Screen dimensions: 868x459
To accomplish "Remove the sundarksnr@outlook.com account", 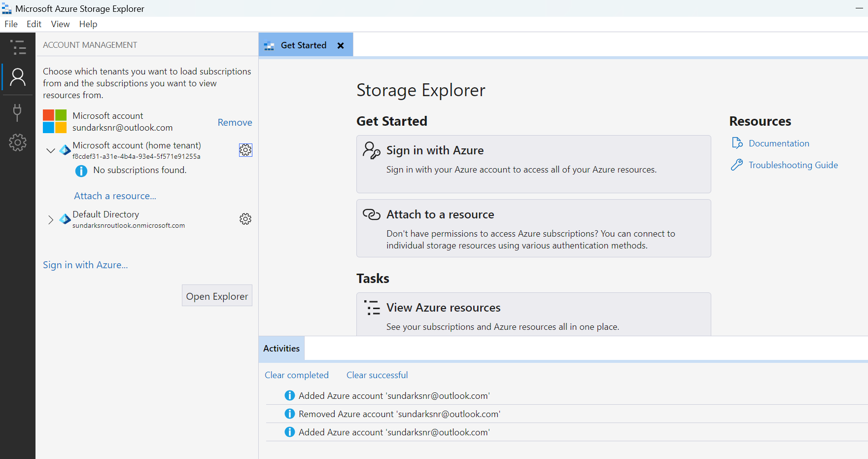I will pyautogui.click(x=235, y=122).
